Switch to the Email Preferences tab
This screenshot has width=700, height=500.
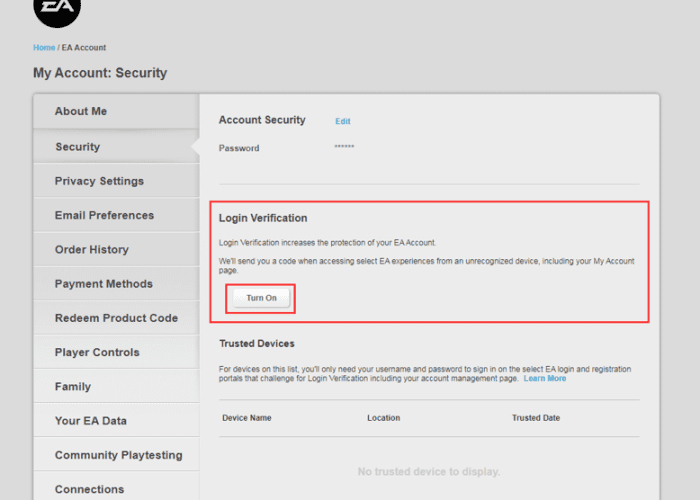pos(104,215)
